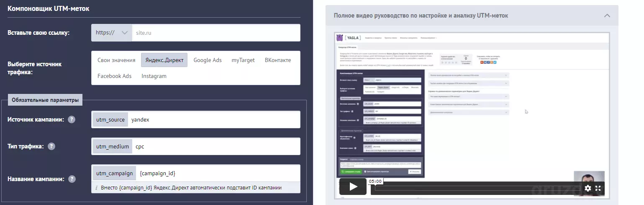Choose myTarget as traffic source
The height and width of the screenshot is (205, 644).
(x=243, y=60)
